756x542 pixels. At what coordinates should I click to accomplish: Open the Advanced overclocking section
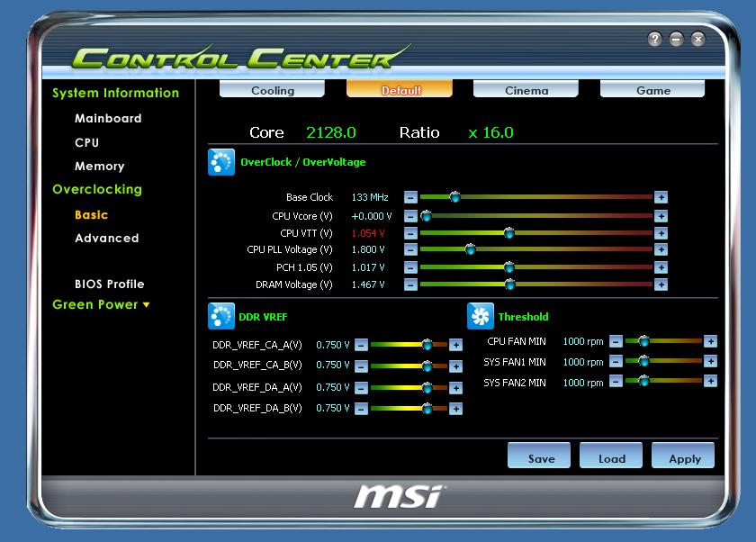(106, 238)
